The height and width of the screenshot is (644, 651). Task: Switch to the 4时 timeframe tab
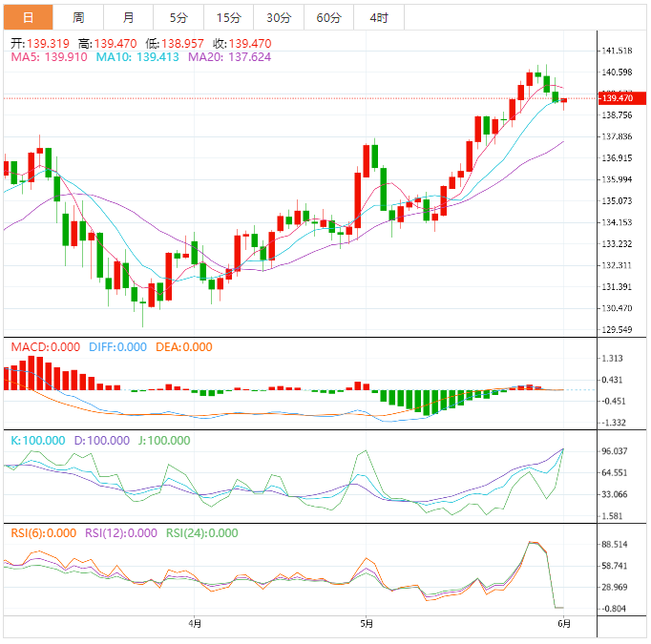pos(378,18)
